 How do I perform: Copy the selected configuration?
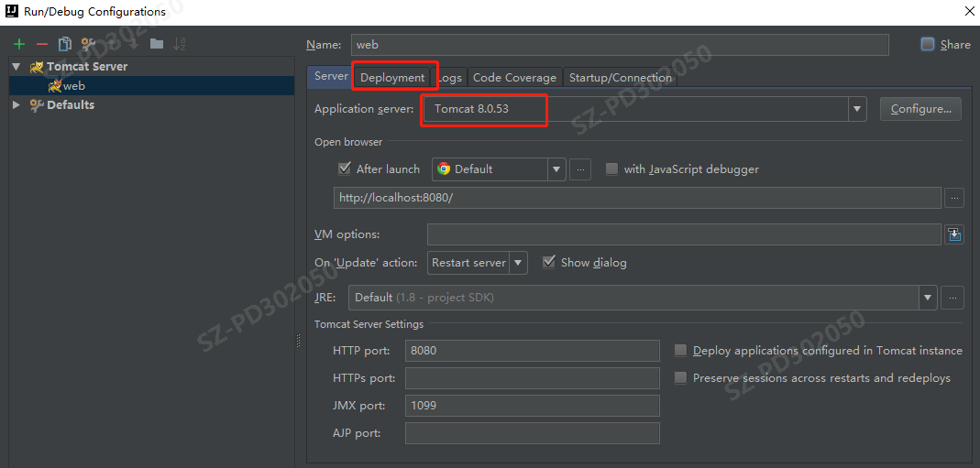[x=65, y=44]
